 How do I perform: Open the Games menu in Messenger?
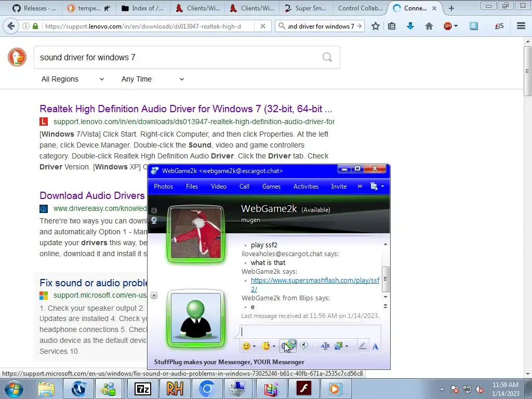tap(271, 187)
